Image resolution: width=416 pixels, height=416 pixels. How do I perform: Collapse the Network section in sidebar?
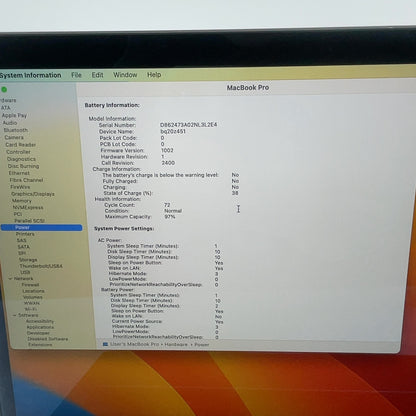click(10, 279)
